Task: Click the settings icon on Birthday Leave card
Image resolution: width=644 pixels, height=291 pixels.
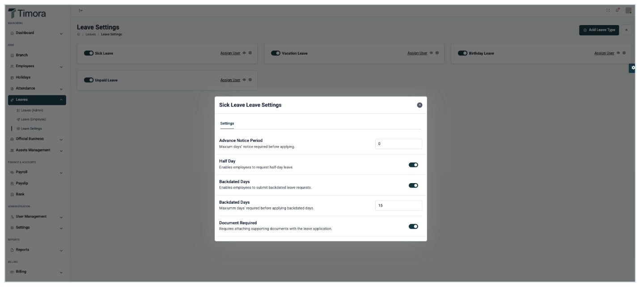Action: click(x=624, y=53)
